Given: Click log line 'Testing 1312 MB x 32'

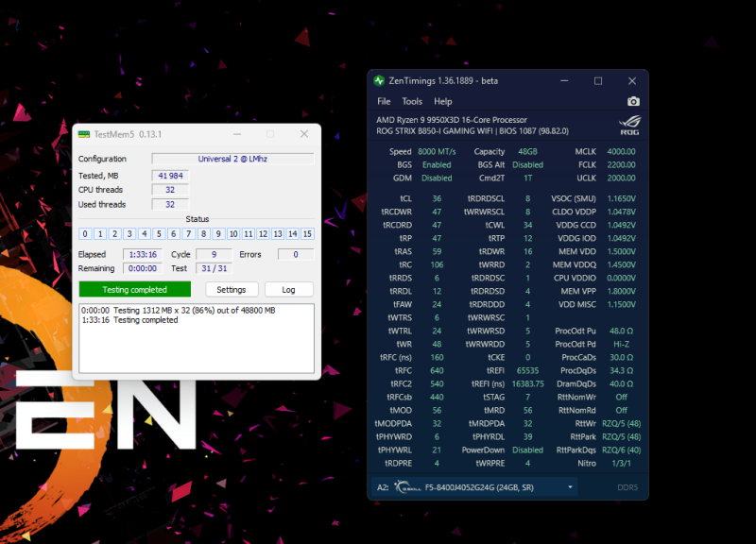Looking at the screenshot, I should [179, 311].
